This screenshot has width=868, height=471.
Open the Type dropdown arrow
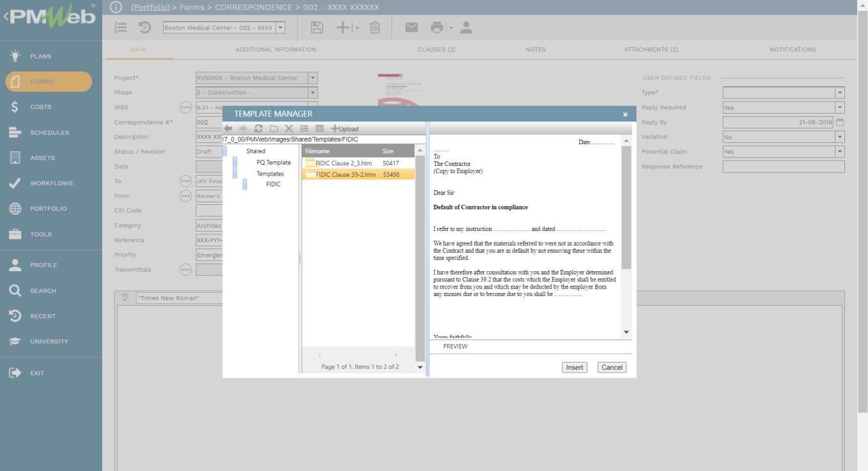tap(840, 93)
